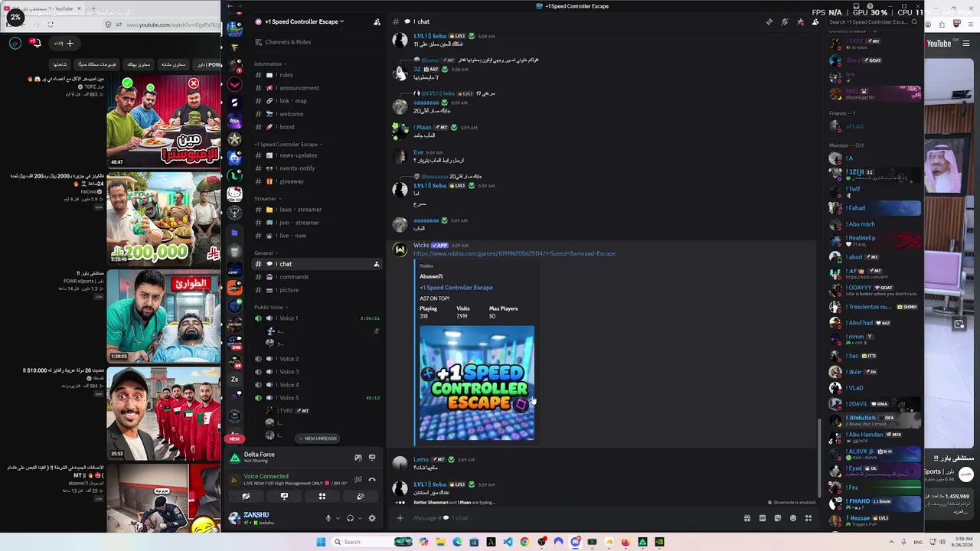The width and height of the screenshot is (980, 551).
Task: Open microphone input options chevron
Action: click(338, 518)
